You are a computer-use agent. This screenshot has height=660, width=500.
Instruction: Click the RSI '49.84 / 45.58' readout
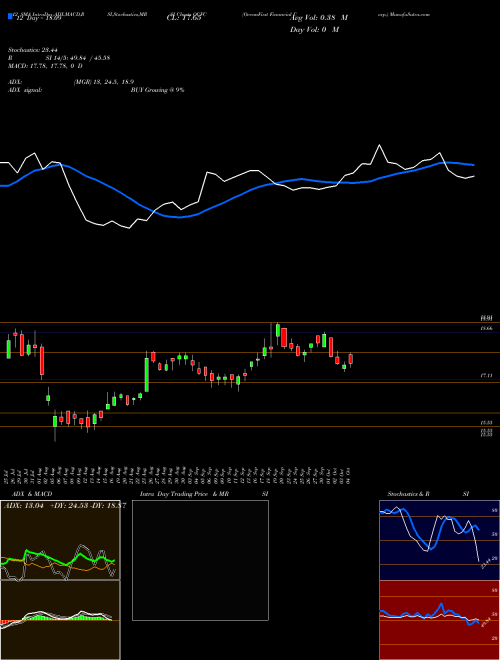click(91, 58)
